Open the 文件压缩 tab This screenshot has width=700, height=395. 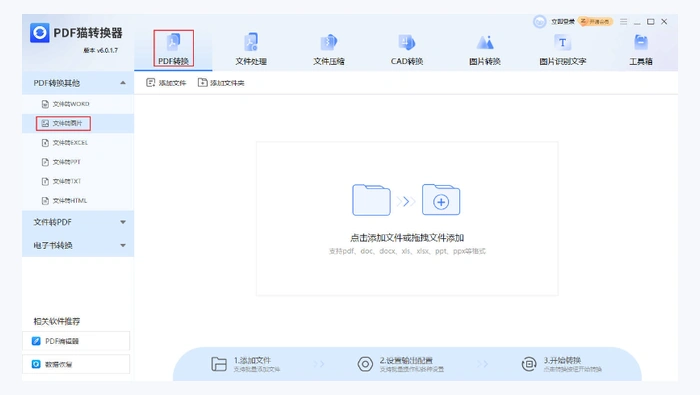(x=329, y=49)
